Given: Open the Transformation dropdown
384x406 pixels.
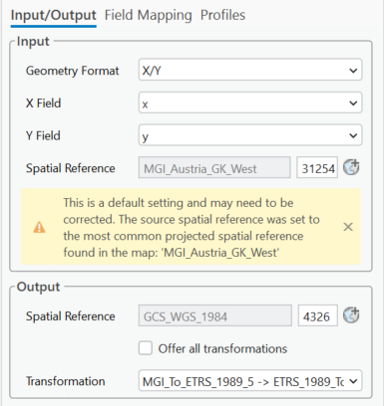Looking at the screenshot, I should 250,381.
